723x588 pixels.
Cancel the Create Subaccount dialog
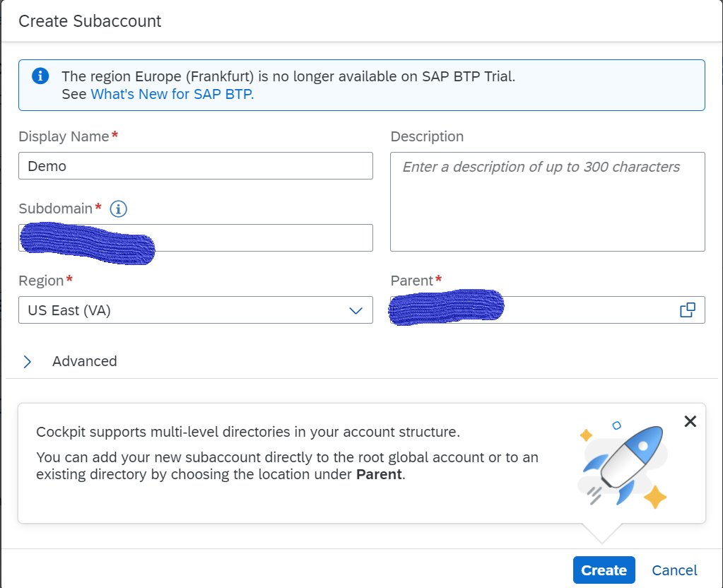[x=674, y=570]
